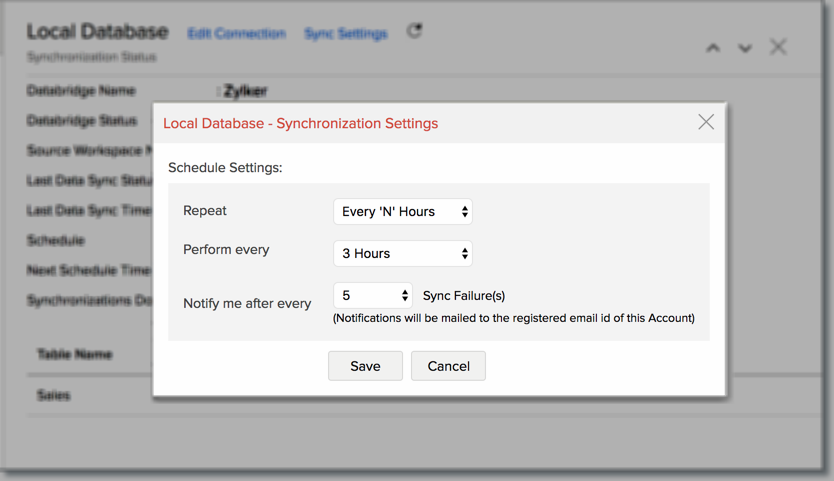Viewport: 834px width, 481px height.
Task: Close the Local Database panel
Action: tap(778, 46)
